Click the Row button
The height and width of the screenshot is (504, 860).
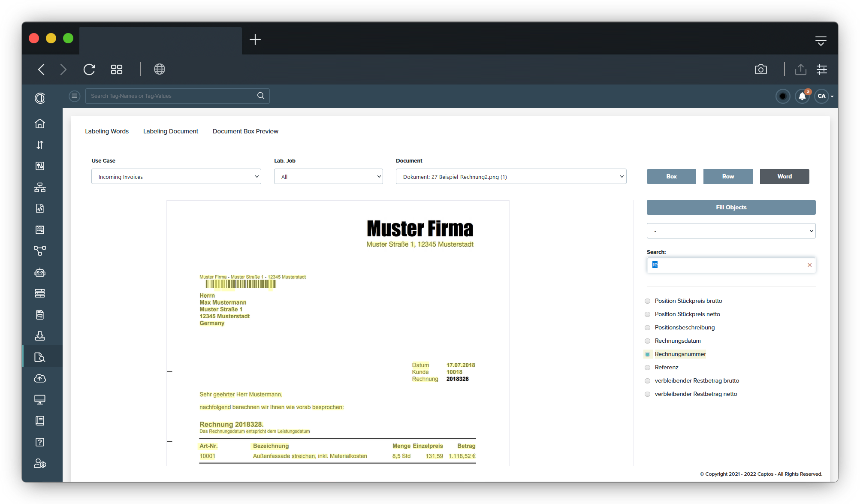[728, 176]
